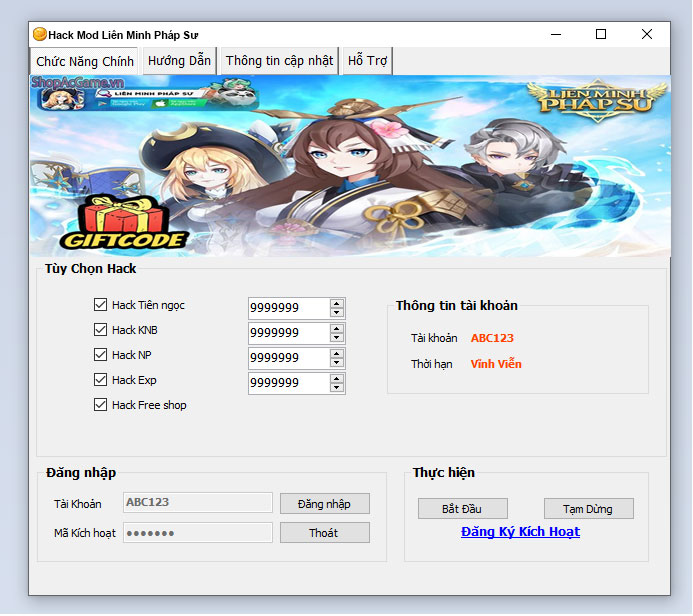Image resolution: width=693 pixels, height=616 pixels.
Task: Focus the Tài Khoản input field
Action: pos(198,503)
